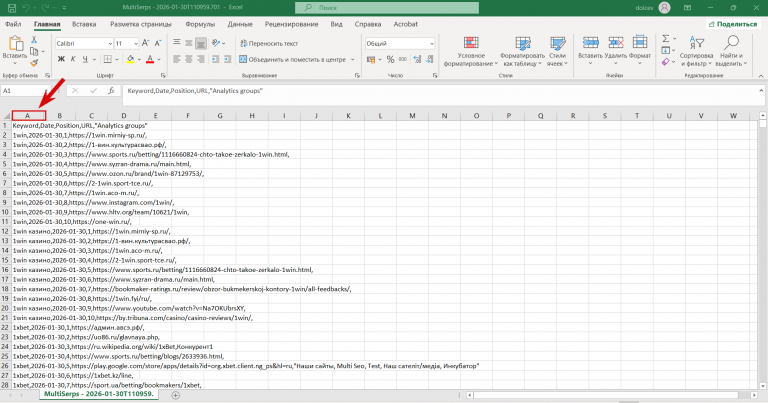Expand the formula bar with the chevron
This screenshot has height=403, width=768.
coord(761,91)
